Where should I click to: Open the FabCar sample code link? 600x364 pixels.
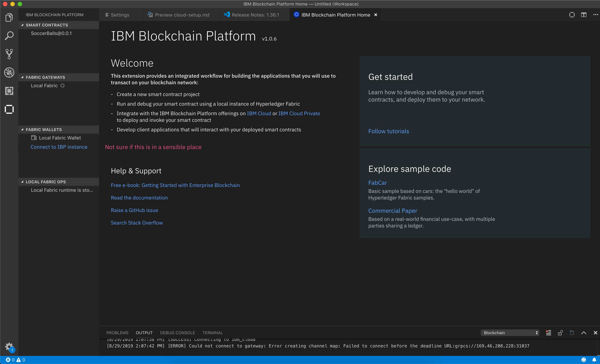pyautogui.click(x=377, y=183)
